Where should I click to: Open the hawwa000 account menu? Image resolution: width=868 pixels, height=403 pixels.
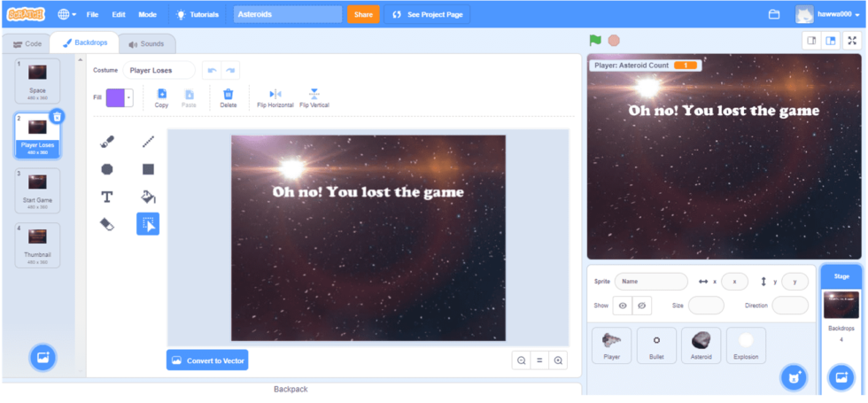[x=826, y=14]
